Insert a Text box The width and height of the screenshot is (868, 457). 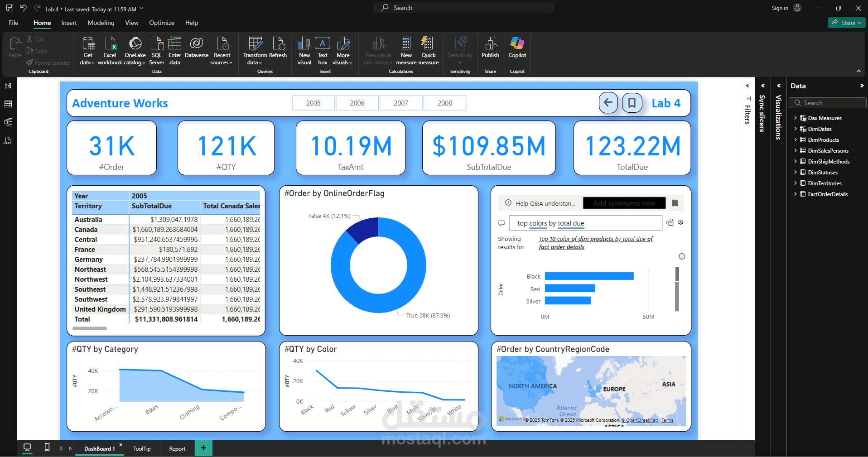[323, 50]
